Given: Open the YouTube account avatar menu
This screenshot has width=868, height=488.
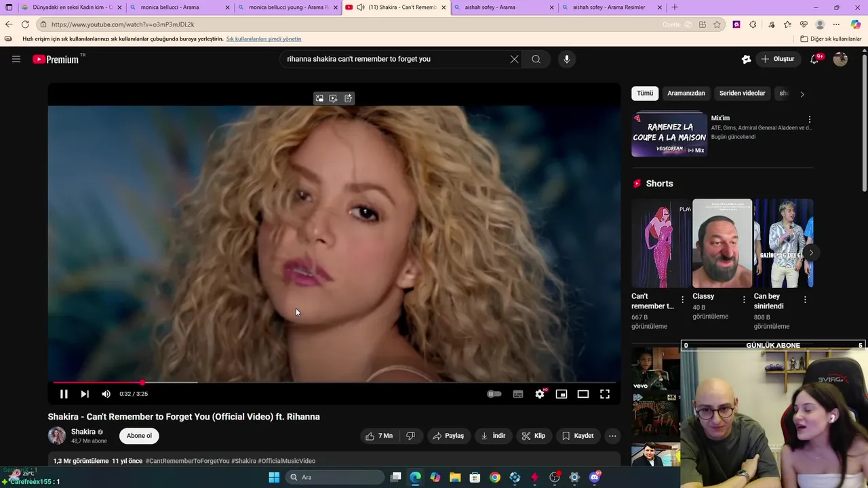Looking at the screenshot, I should pos(840,59).
